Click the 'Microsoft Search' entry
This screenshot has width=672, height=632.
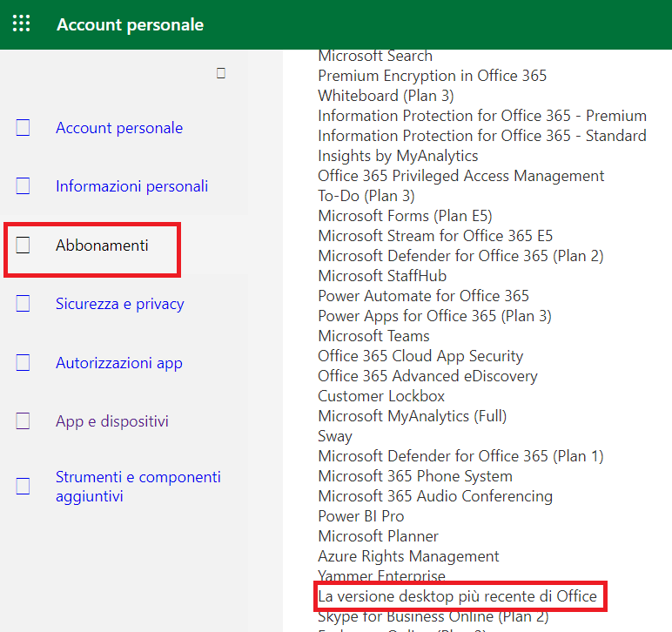pos(375,56)
